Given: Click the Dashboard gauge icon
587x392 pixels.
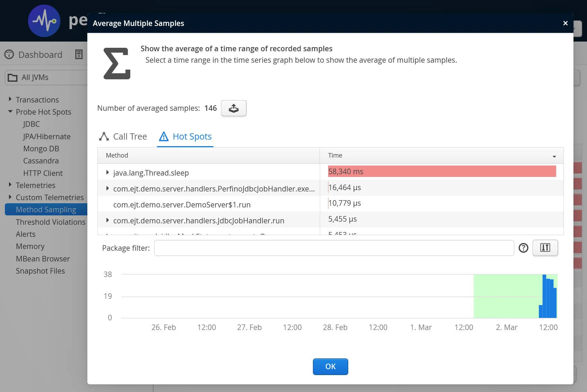Looking at the screenshot, I should point(9,55).
